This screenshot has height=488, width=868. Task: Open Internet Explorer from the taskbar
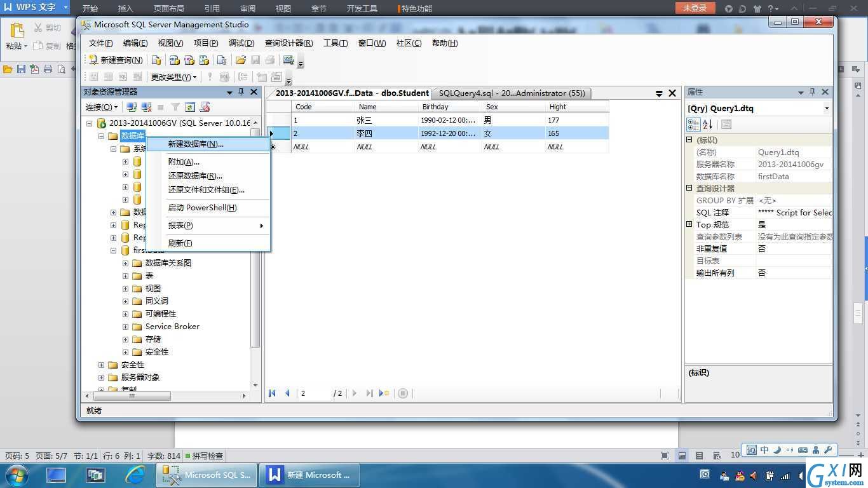click(135, 475)
